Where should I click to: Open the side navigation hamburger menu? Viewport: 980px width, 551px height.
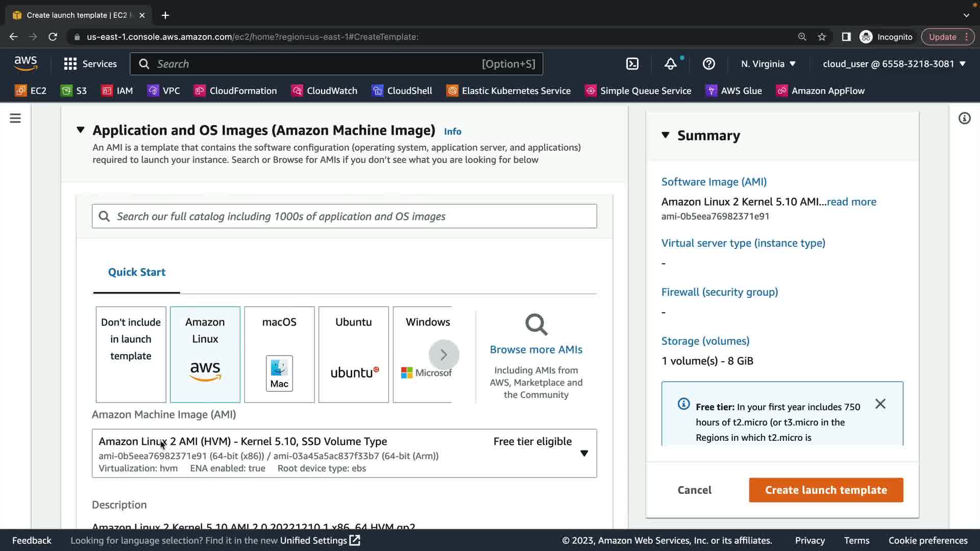[x=15, y=118]
